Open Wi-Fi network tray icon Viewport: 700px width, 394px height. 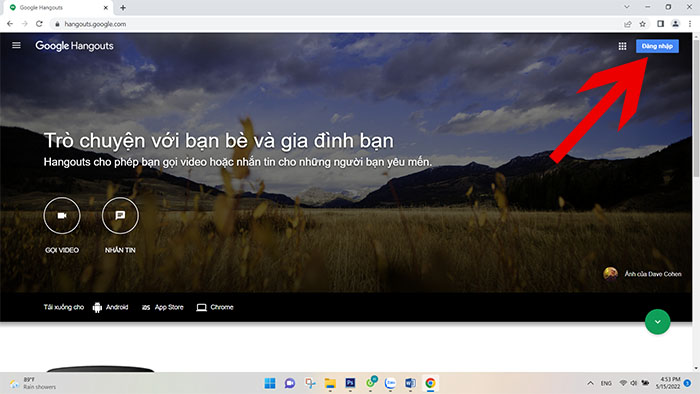(623, 383)
